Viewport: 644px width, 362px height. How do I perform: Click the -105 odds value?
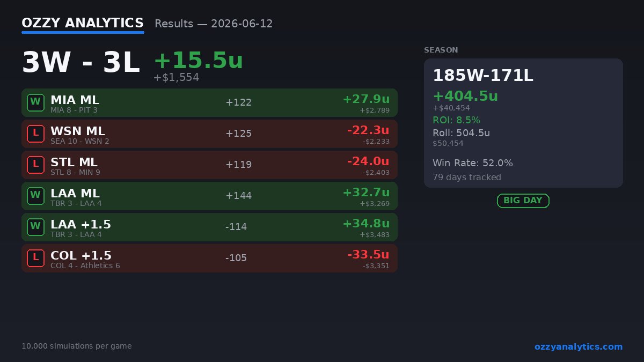236,258
